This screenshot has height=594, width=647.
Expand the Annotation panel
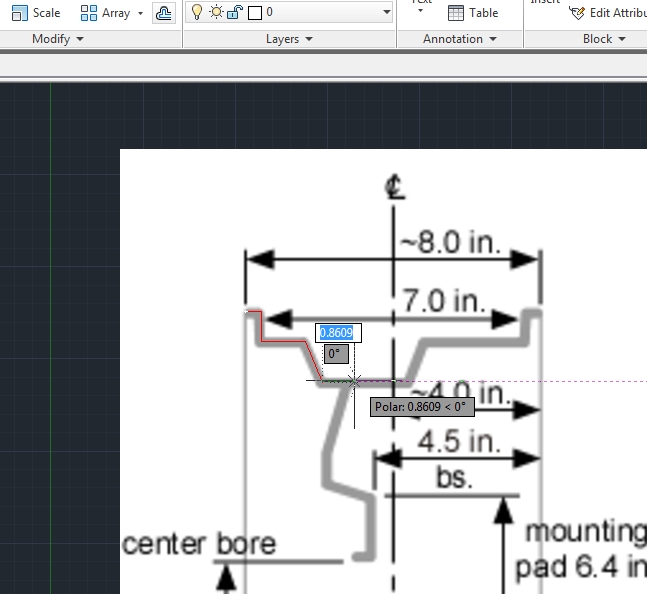pos(459,39)
